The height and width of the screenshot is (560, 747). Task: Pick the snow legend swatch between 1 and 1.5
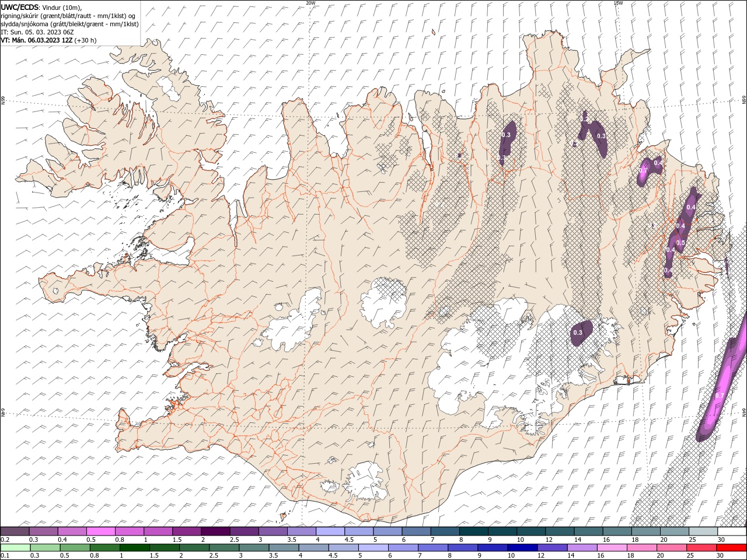158,531
